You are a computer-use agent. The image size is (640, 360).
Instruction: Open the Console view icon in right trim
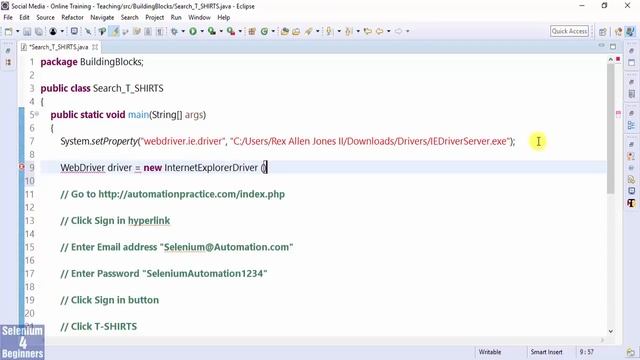tap(631, 191)
